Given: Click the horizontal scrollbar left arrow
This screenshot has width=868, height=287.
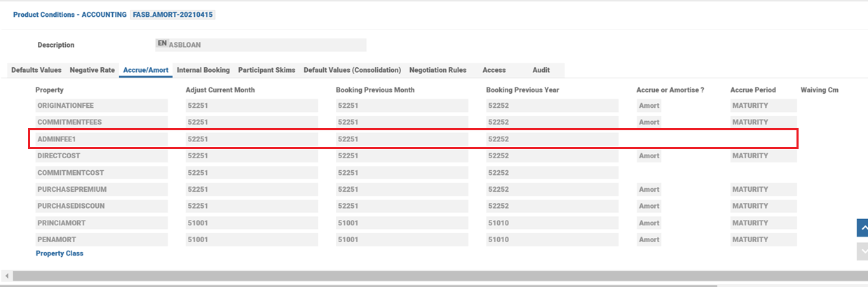Looking at the screenshot, I should pyautogui.click(x=6, y=276).
